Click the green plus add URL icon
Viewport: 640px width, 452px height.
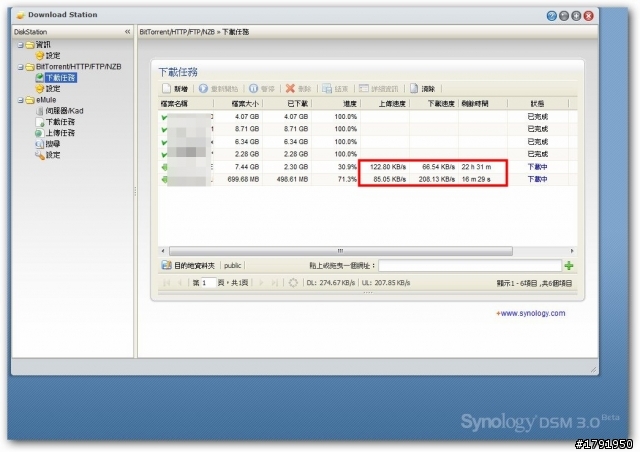tap(569, 266)
